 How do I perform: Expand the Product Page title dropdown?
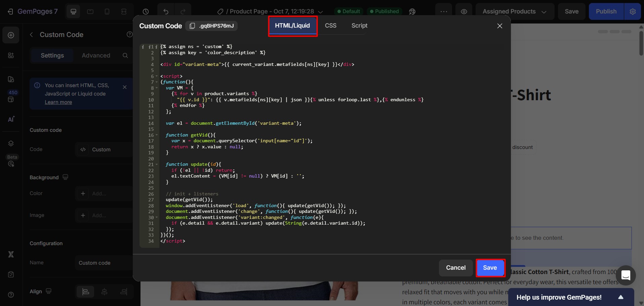coord(320,12)
